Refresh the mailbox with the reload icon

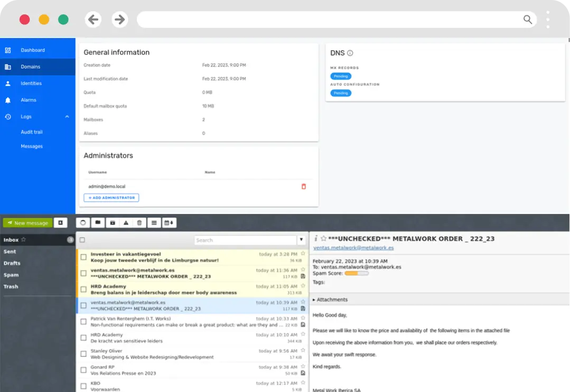coord(83,222)
